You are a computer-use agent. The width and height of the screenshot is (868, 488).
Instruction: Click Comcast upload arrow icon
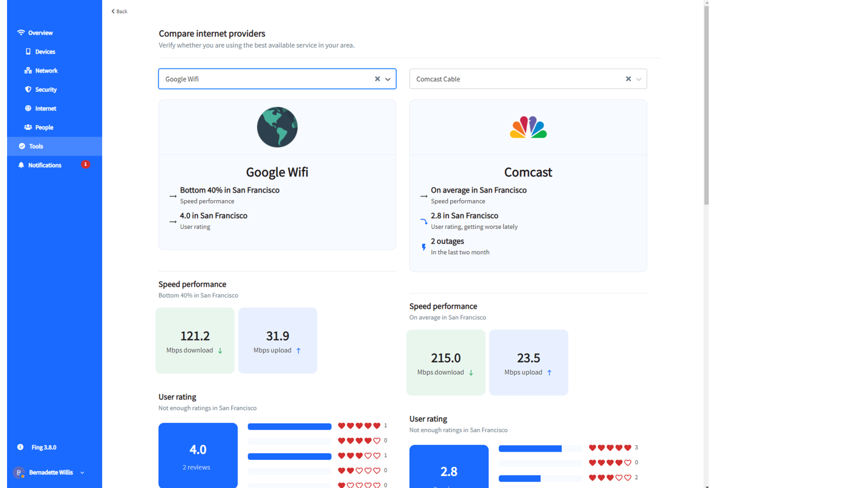coord(550,373)
